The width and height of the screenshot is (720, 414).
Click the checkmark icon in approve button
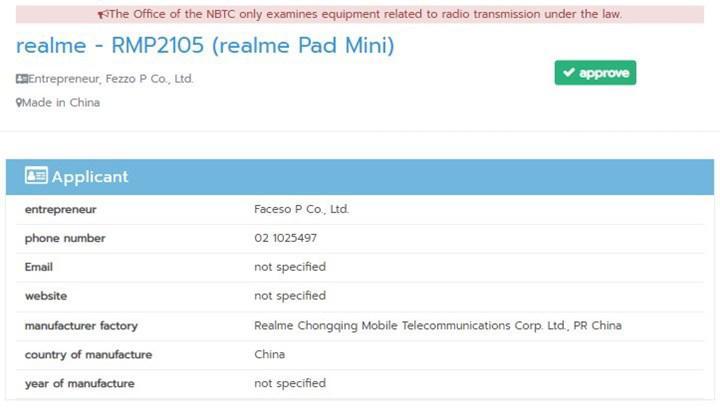click(569, 73)
